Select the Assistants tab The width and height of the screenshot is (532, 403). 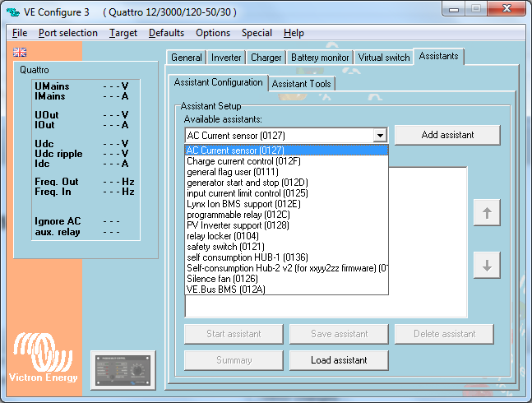(x=438, y=56)
